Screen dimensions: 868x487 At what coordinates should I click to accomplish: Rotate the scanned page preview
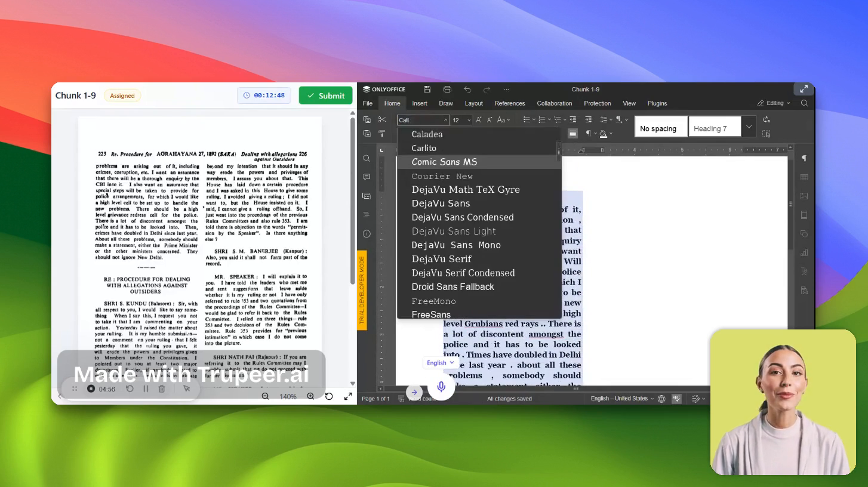(329, 396)
